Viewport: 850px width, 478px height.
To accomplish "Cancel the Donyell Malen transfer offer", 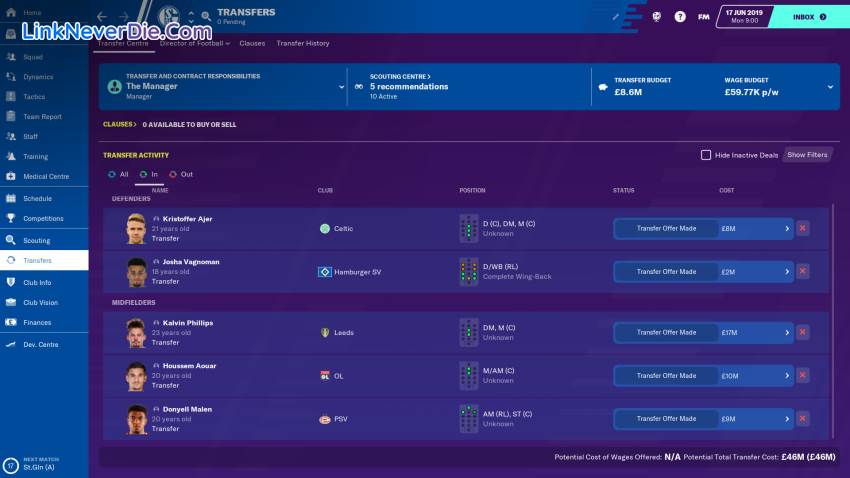I will [803, 418].
